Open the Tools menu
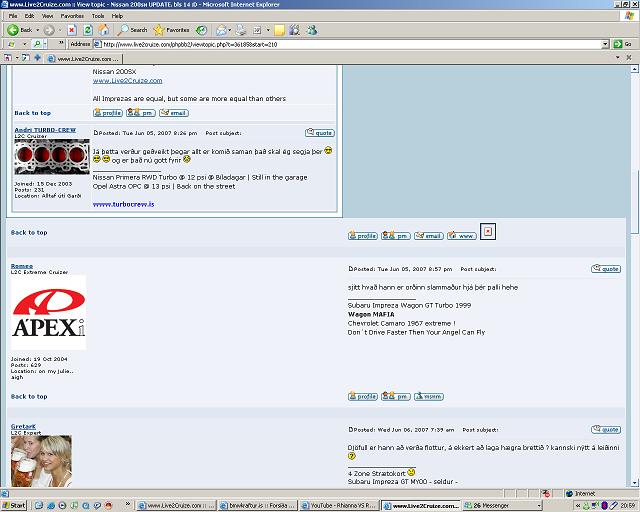 (98, 16)
